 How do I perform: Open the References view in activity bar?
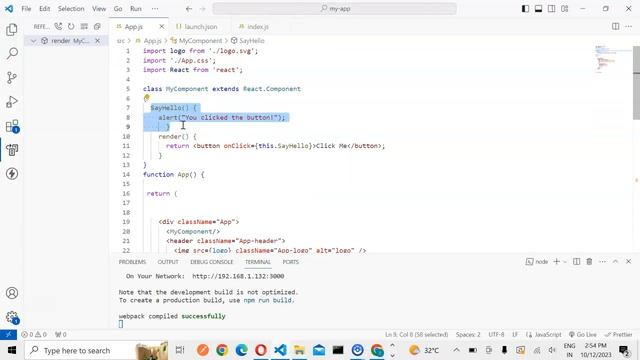[x=12, y=150]
